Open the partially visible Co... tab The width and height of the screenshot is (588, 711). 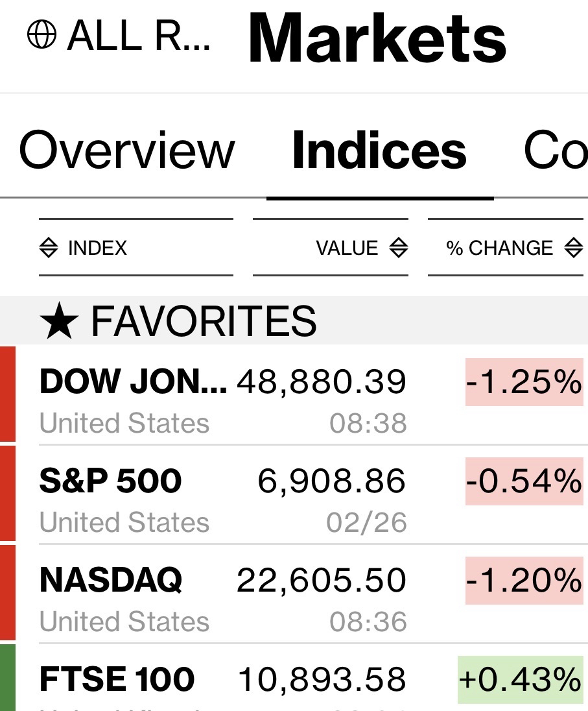coord(555,151)
